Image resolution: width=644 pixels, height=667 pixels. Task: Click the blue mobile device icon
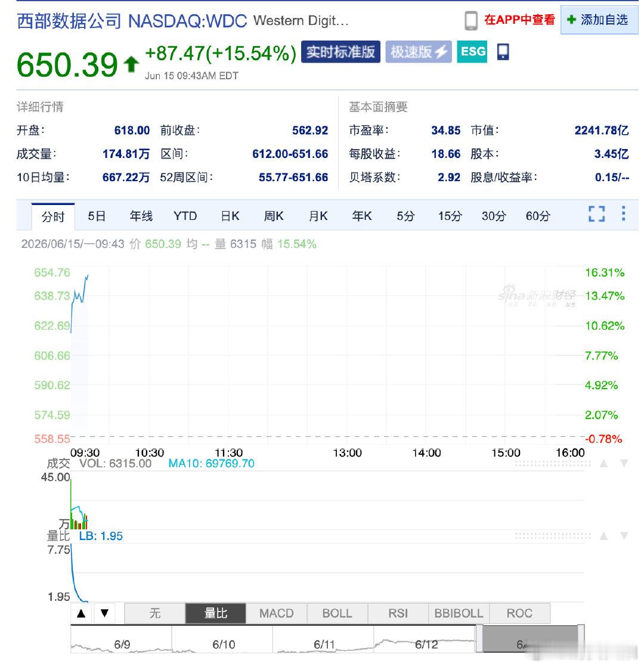click(x=503, y=52)
